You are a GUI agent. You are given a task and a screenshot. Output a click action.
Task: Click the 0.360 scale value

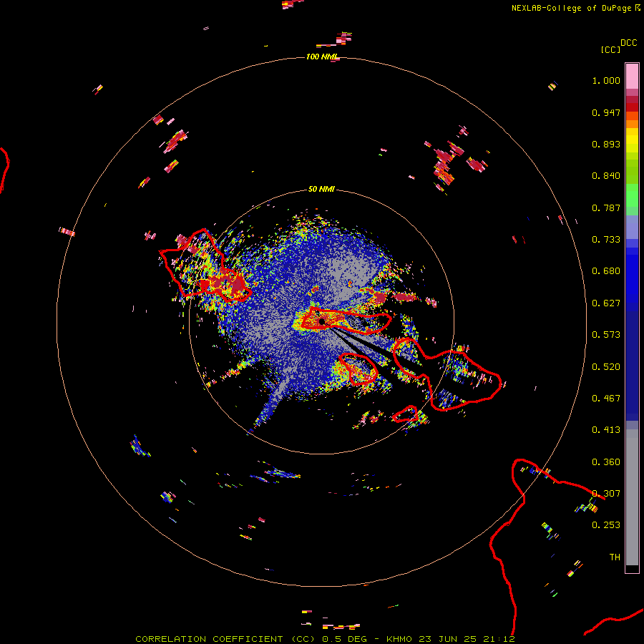(606, 462)
